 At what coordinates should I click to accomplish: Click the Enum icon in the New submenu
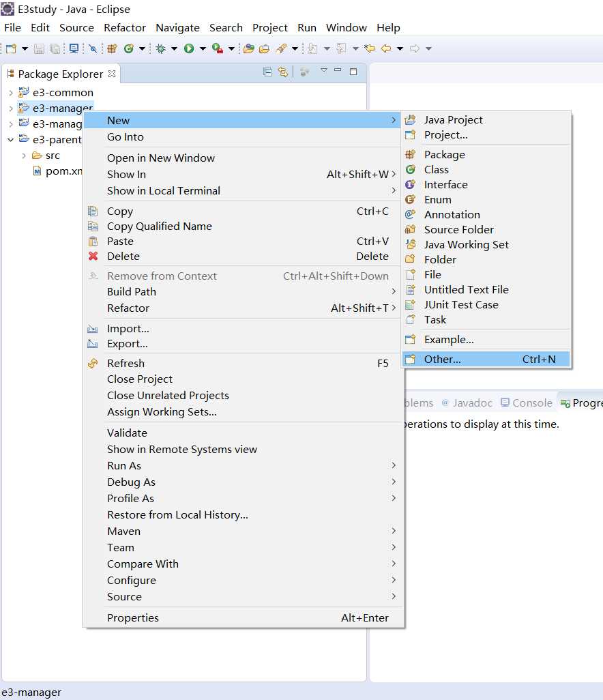tap(410, 199)
